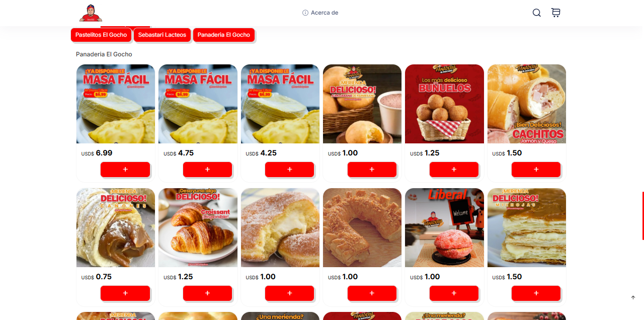Click the El Gocho store logo
This screenshot has width=644, height=320.
pyautogui.click(x=91, y=13)
